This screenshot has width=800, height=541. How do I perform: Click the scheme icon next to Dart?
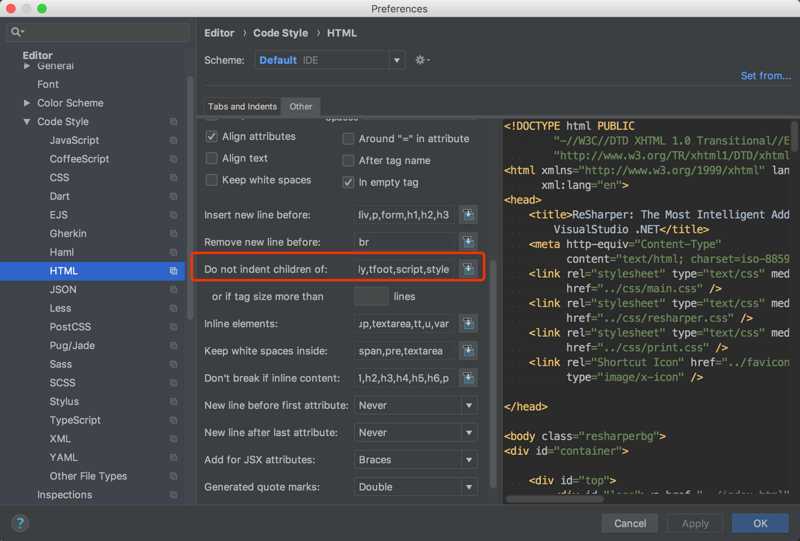[173, 196]
